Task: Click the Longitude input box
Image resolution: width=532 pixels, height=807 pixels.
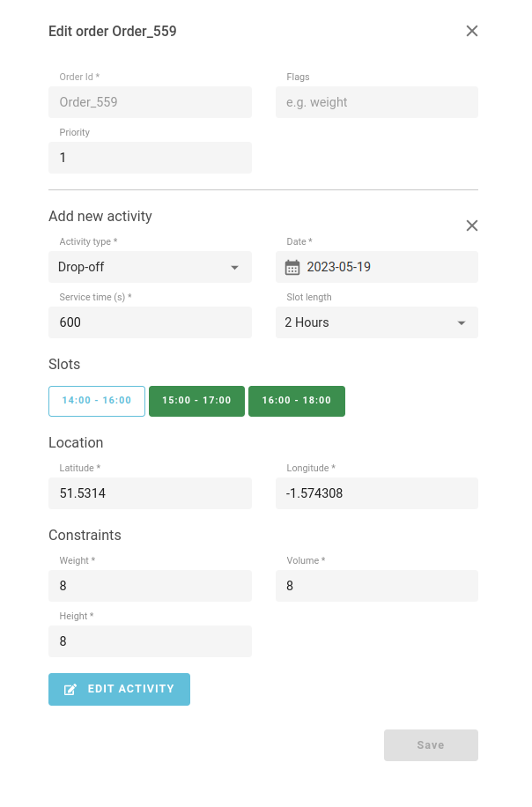Action: [x=377, y=493]
